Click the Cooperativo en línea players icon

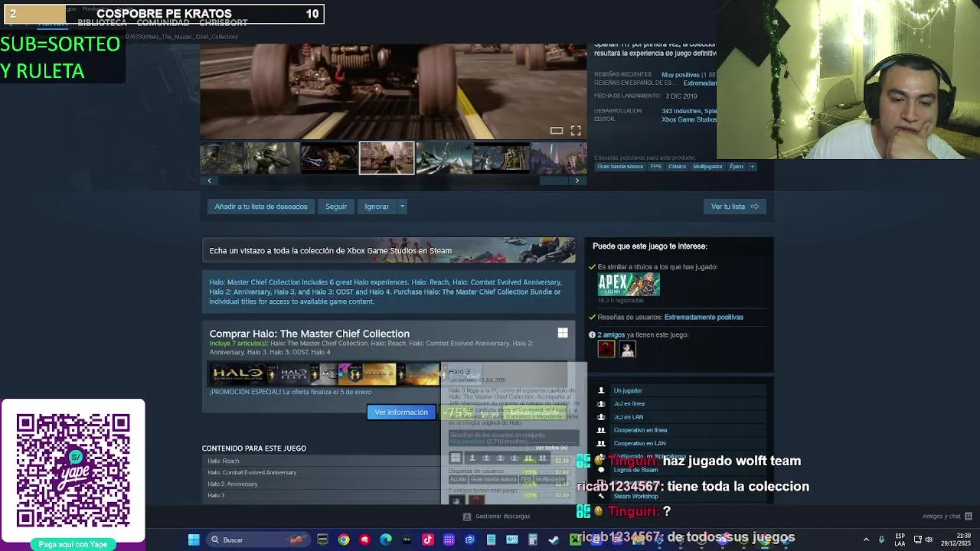pos(601,430)
